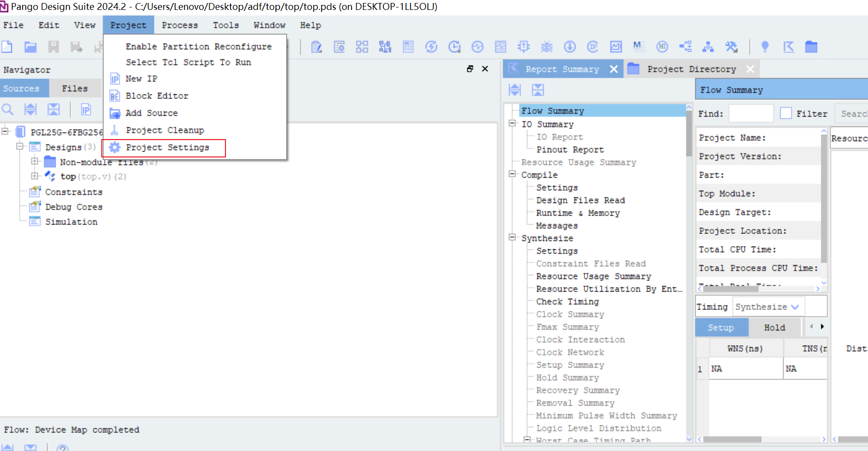
Task: Click the chip-with-pins device toolbar icon
Action: coord(523,47)
